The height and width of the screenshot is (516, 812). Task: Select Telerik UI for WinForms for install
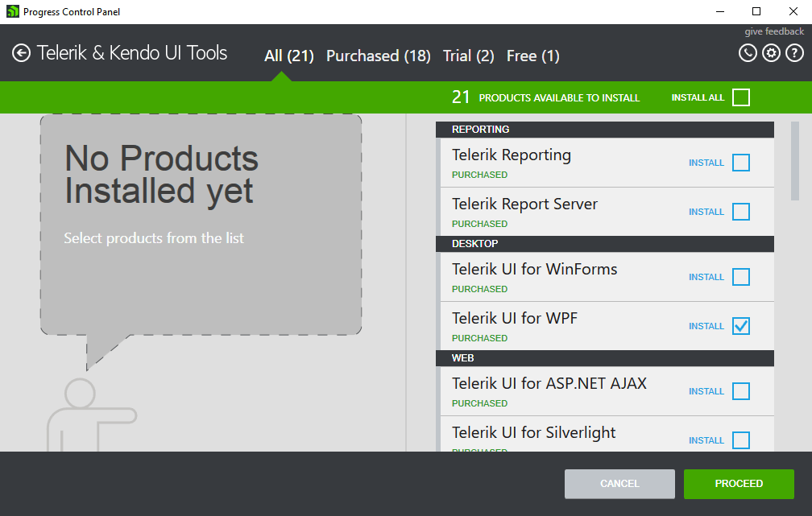click(x=740, y=277)
